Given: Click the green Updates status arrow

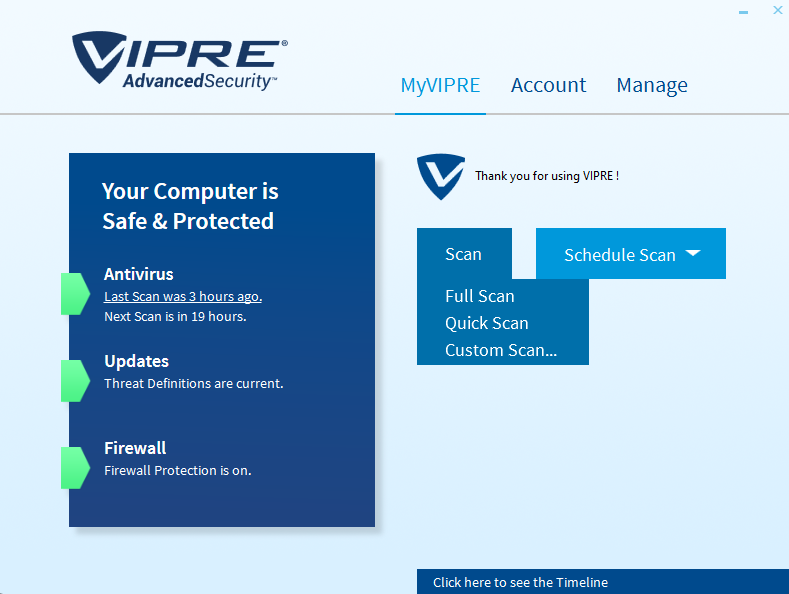Looking at the screenshot, I should 75,381.
